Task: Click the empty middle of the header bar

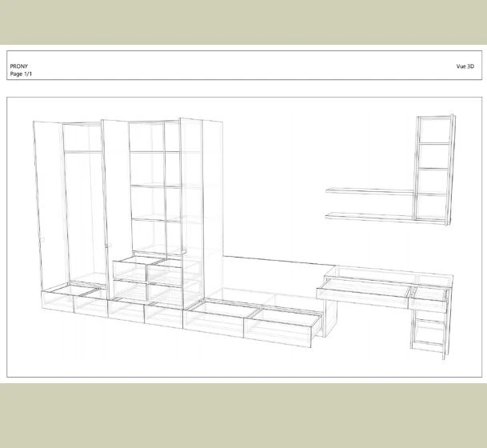Action: pos(240,66)
